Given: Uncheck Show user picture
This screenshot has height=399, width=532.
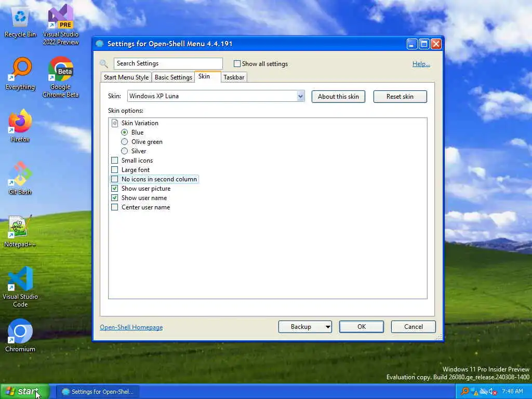Looking at the screenshot, I should click(115, 188).
